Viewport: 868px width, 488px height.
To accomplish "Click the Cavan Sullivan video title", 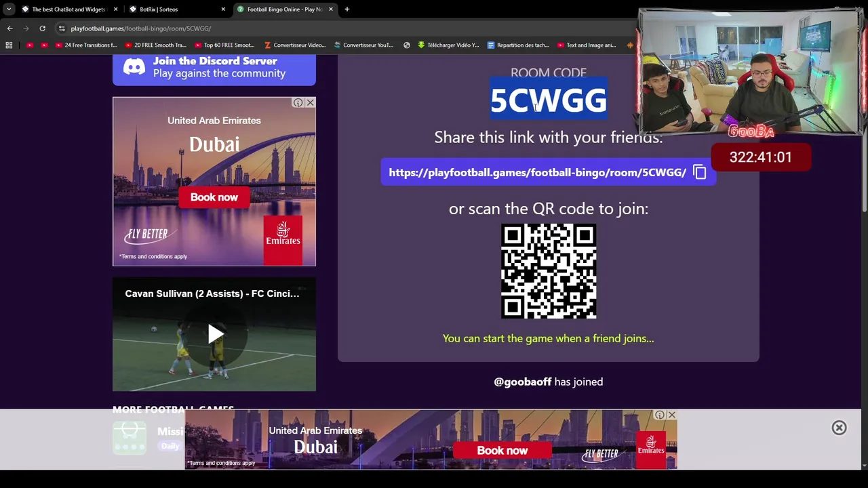I will click(x=212, y=293).
